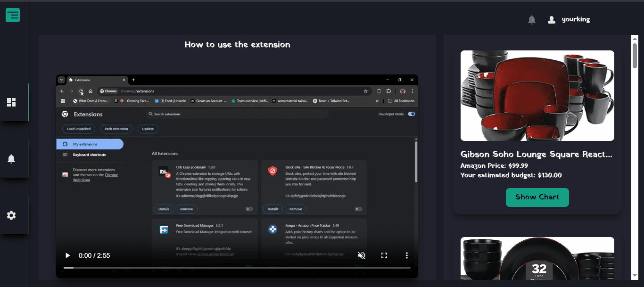This screenshot has width=644, height=287.
Task: Open the black 32-piece dinnerware image
Action: click(x=537, y=258)
